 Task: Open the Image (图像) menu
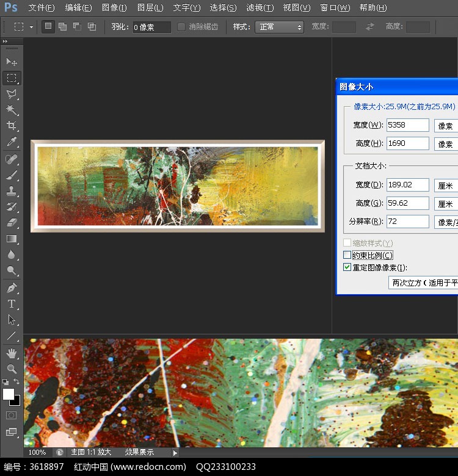[114, 7]
